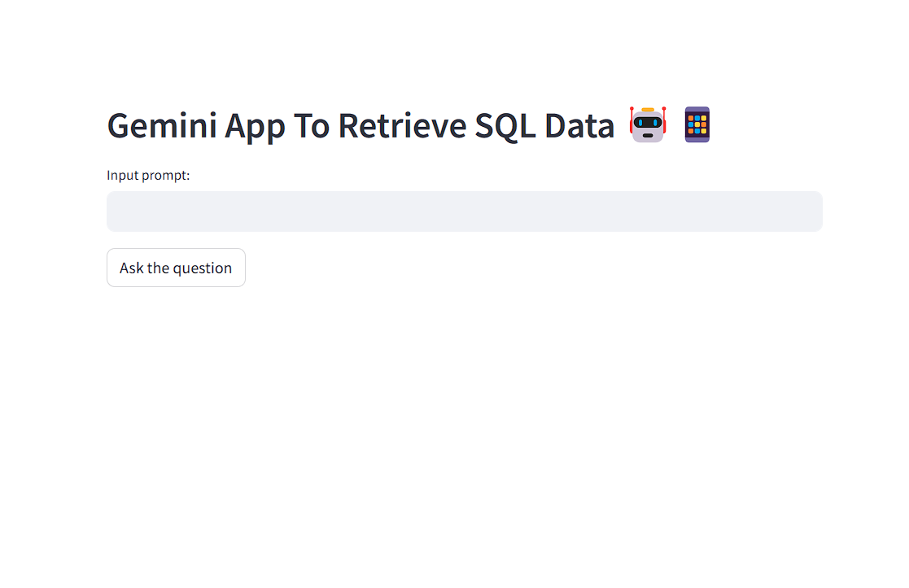Click the Input prompt label
This screenshot has width=909, height=588.
coord(148,175)
